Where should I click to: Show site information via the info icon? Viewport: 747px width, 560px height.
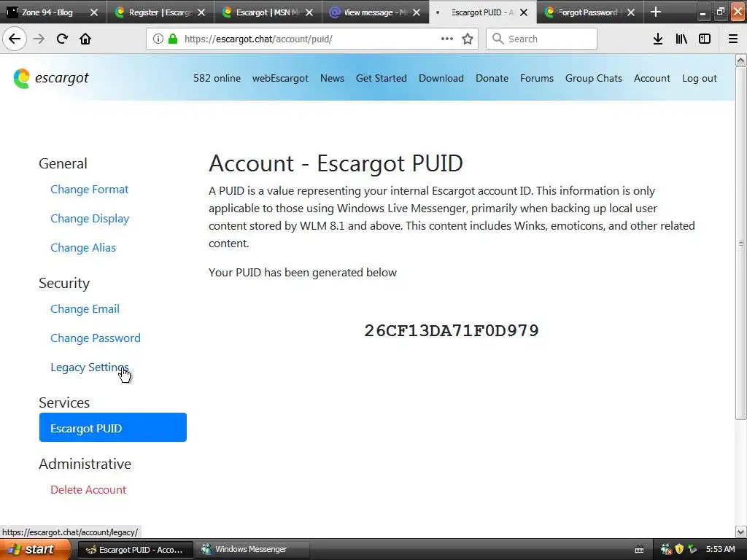pos(158,39)
